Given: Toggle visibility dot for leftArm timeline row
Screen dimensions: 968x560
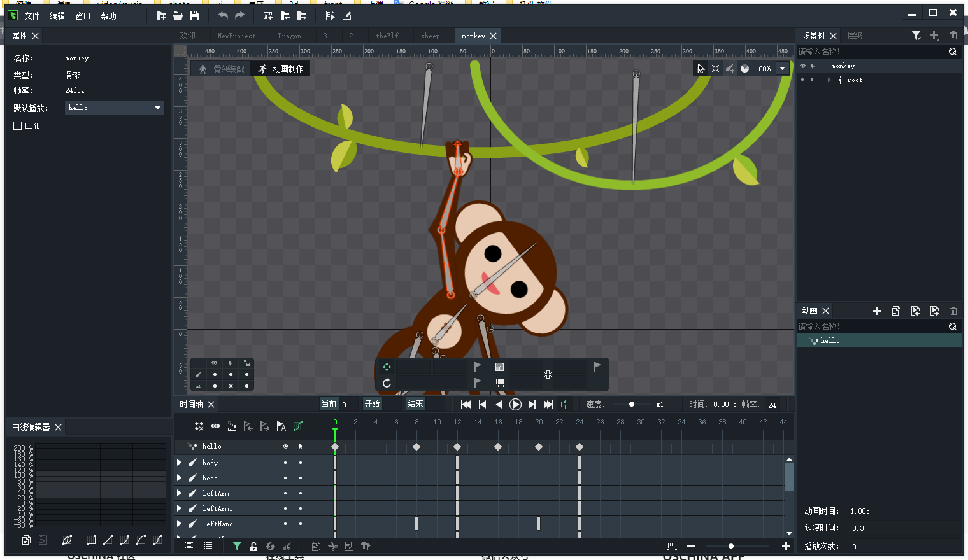Looking at the screenshot, I should pyautogui.click(x=285, y=493).
